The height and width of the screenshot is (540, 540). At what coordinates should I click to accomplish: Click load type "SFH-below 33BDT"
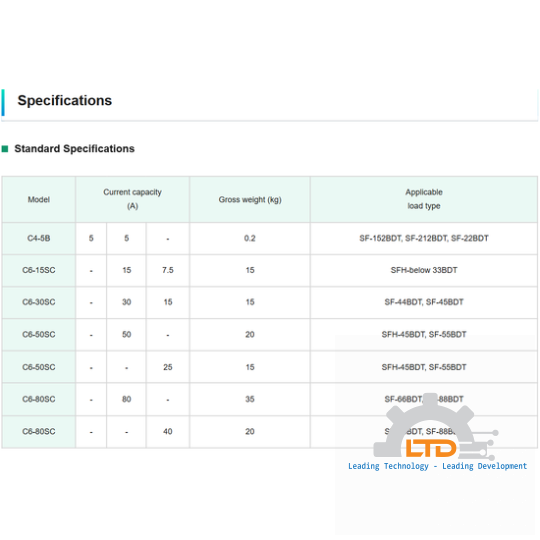coord(424,270)
